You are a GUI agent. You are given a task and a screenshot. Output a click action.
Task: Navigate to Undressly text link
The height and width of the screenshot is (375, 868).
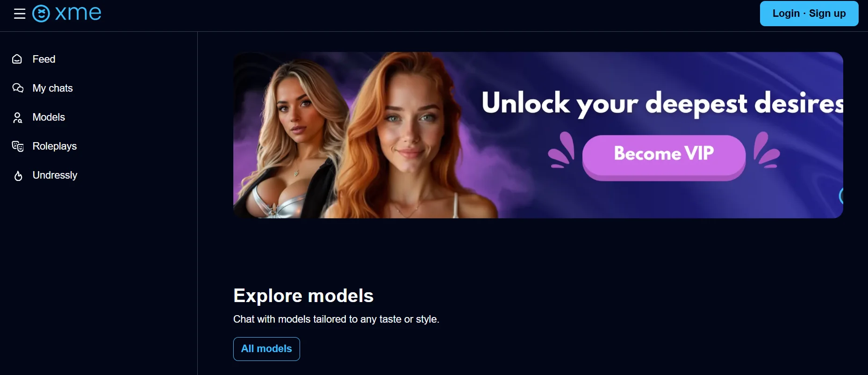tap(55, 175)
